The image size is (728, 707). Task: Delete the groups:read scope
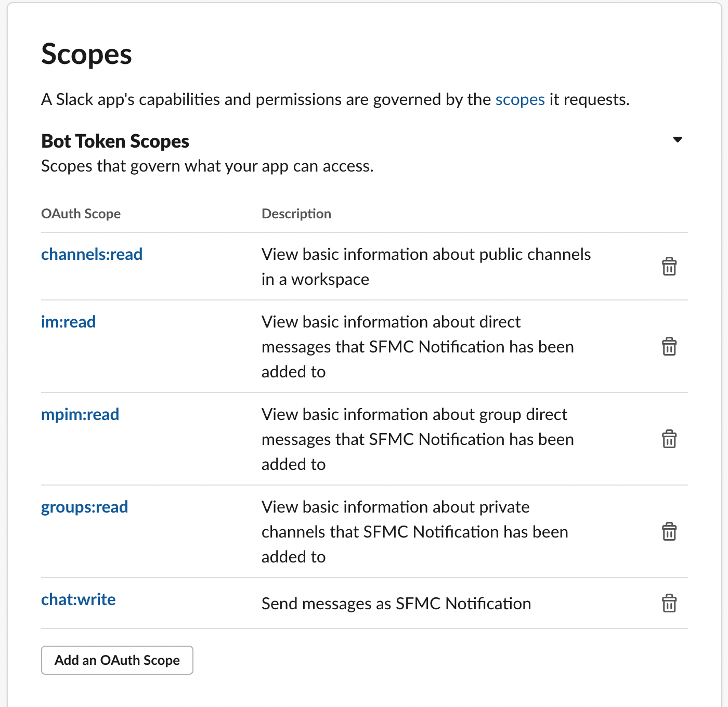point(669,531)
